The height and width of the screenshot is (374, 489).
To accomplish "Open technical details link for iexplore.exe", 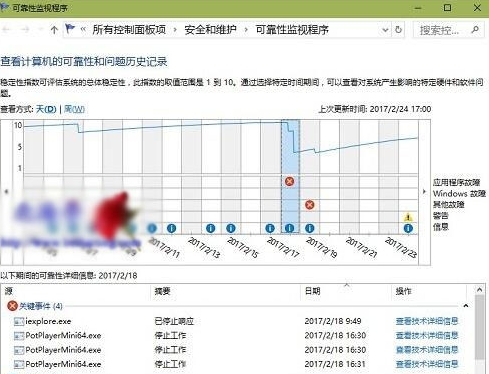I will (427, 321).
